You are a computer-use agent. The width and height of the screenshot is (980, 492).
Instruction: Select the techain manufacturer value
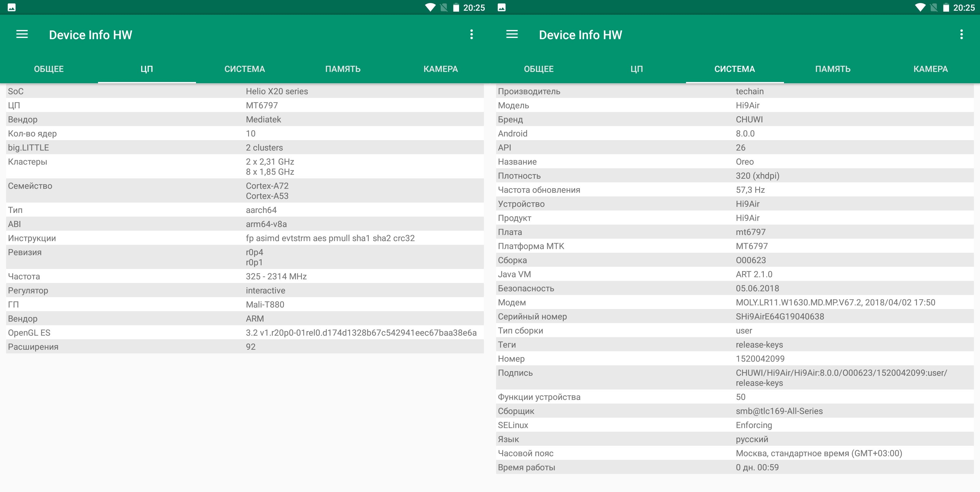749,91
